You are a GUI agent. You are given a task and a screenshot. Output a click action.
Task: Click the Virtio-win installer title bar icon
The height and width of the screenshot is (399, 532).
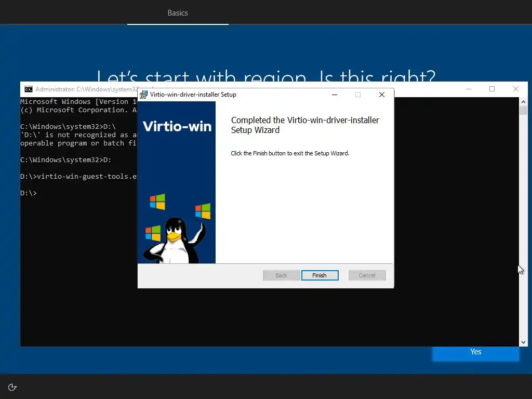143,95
